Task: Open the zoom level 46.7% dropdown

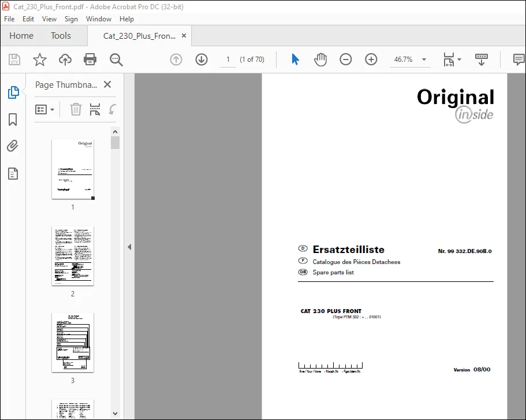Action: click(424, 60)
